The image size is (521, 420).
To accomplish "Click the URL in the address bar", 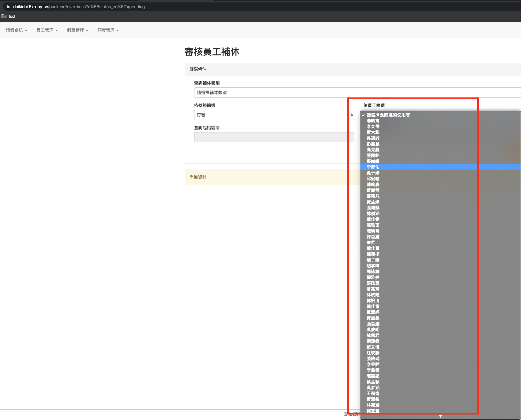I will click(79, 7).
